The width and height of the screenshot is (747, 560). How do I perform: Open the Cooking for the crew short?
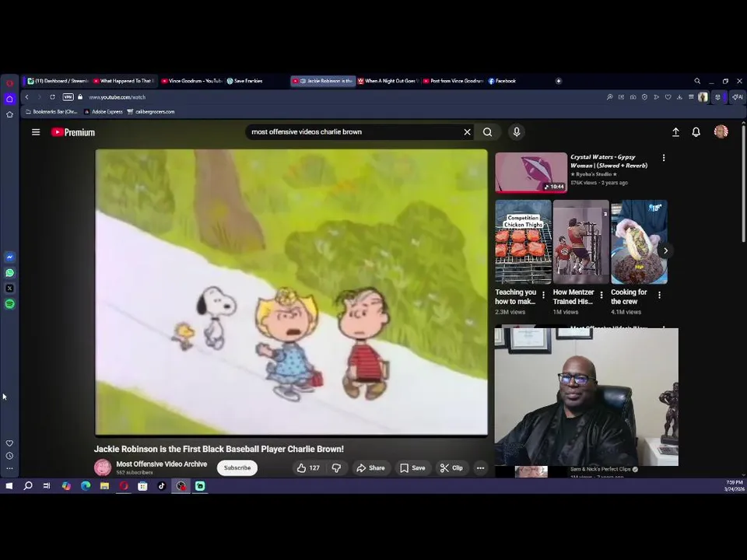coord(639,242)
